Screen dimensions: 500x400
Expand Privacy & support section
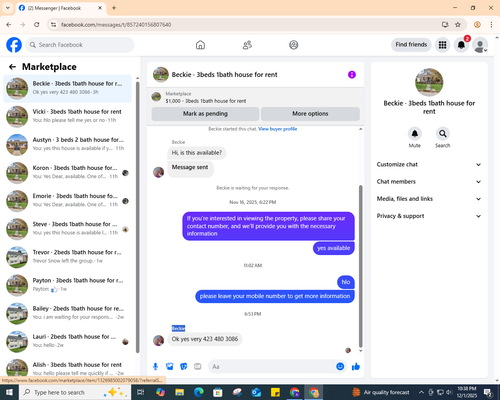[x=429, y=216]
